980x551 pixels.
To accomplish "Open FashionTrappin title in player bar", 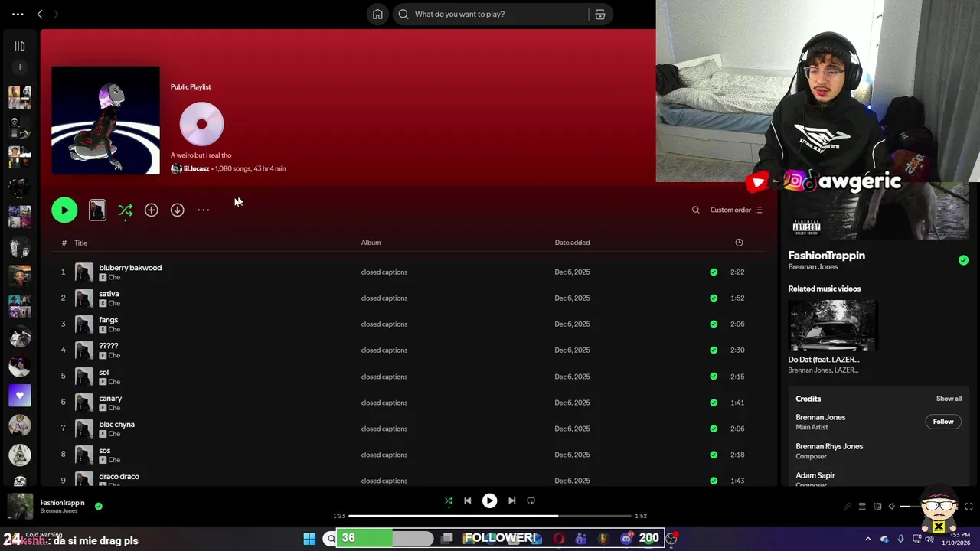I will 62,503.
